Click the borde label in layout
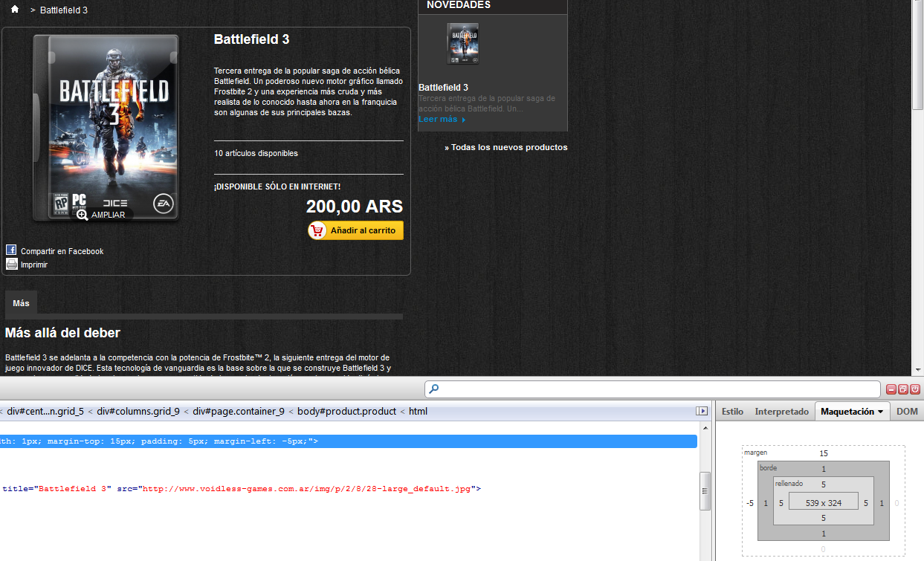The width and height of the screenshot is (924, 561). point(767,468)
